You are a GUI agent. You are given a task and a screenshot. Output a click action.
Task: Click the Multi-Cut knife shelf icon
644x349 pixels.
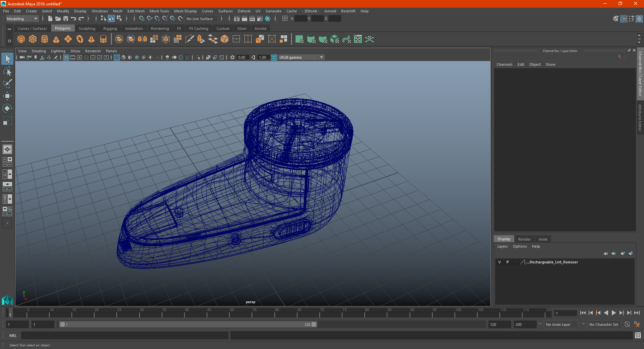pos(190,39)
